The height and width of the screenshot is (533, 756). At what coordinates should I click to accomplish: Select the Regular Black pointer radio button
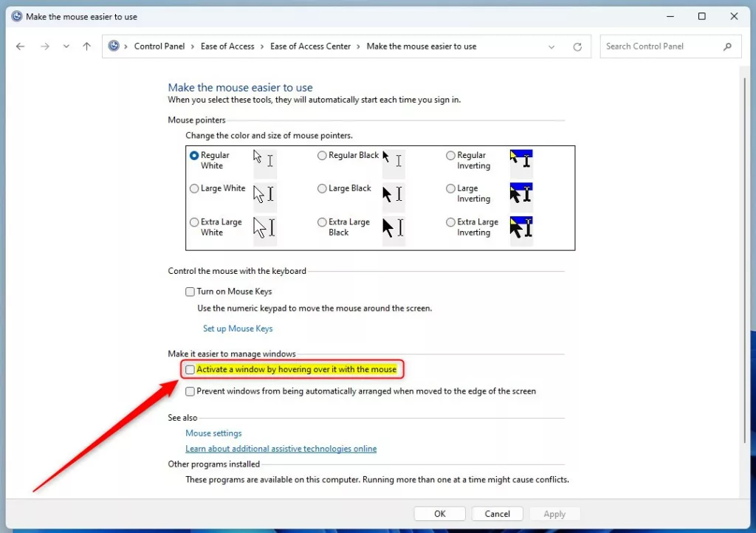coord(322,155)
